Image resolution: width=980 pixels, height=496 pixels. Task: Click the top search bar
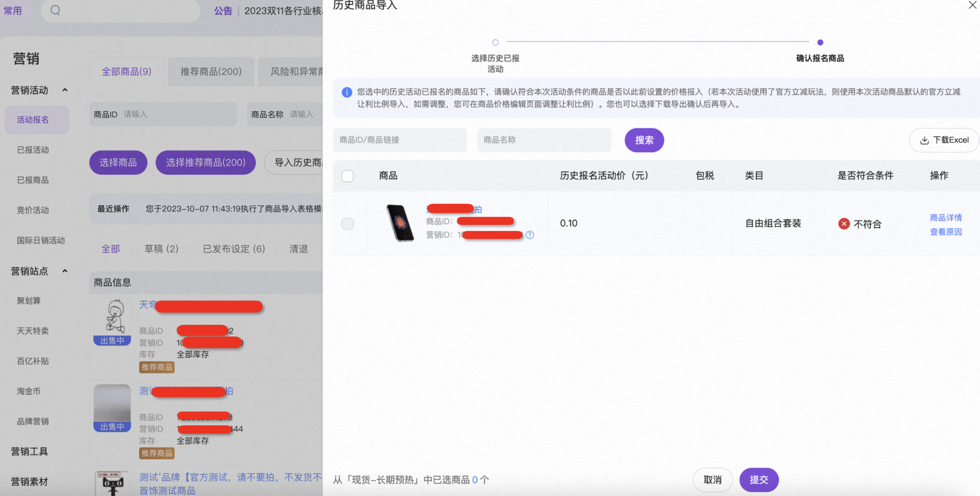coord(121,10)
